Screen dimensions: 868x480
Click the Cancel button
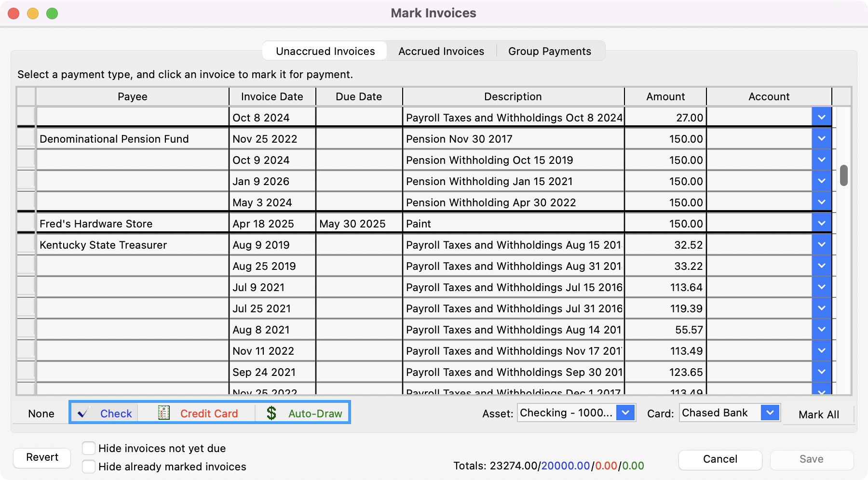[x=719, y=459]
